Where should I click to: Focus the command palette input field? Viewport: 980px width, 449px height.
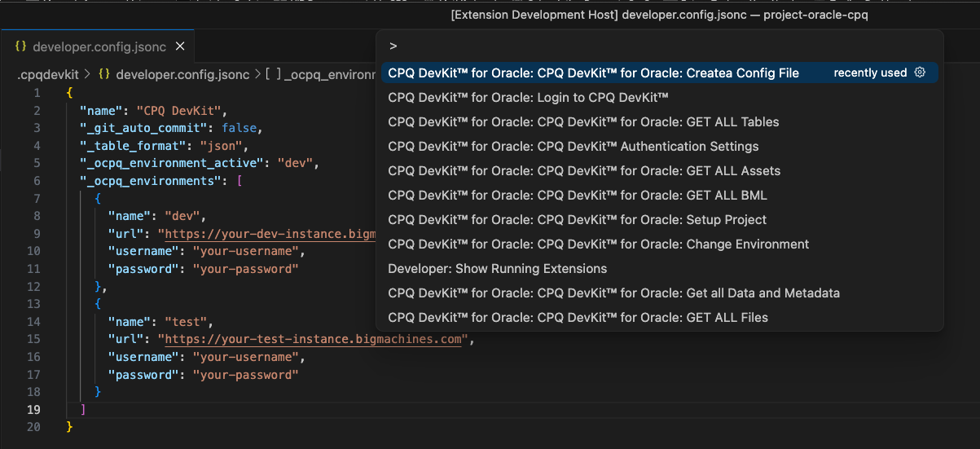pos(659,46)
